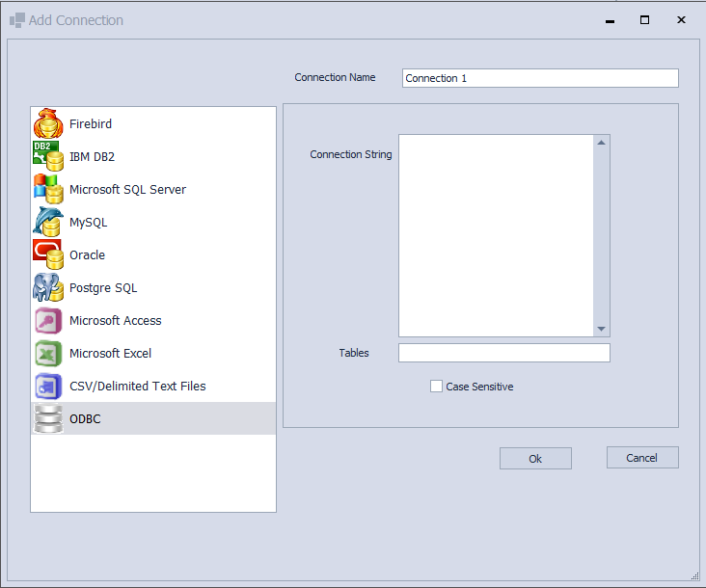Image resolution: width=706 pixels, height=588 pixels.
Task: Select the ODBC database icon
Action: point(48,419)
